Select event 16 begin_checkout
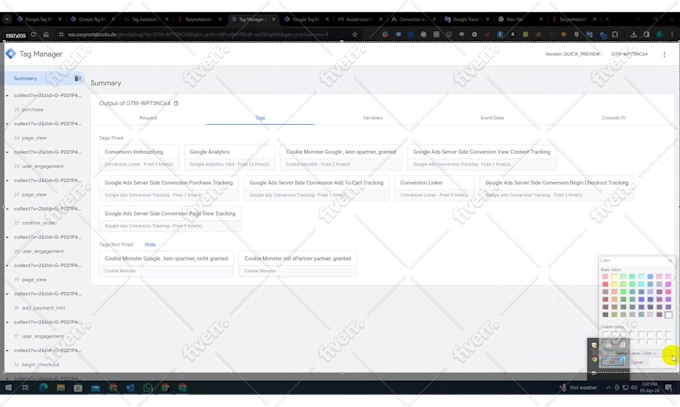 pos(36,364)
